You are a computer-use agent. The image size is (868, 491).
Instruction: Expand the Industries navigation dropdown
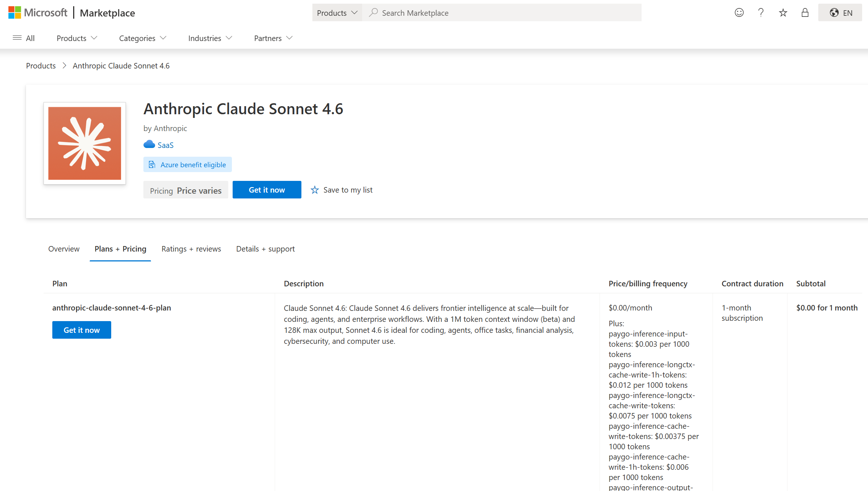(210, 38)
